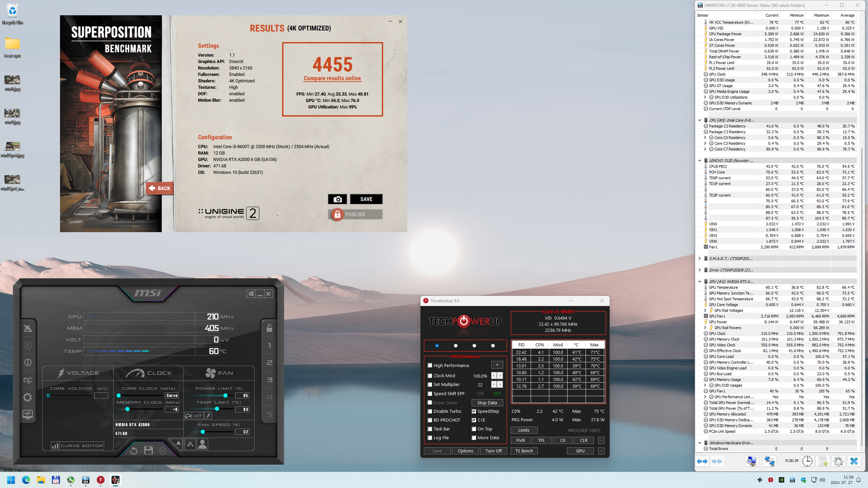
Task: Click the Superposition screenshot camera button
Action: point(337,199)
